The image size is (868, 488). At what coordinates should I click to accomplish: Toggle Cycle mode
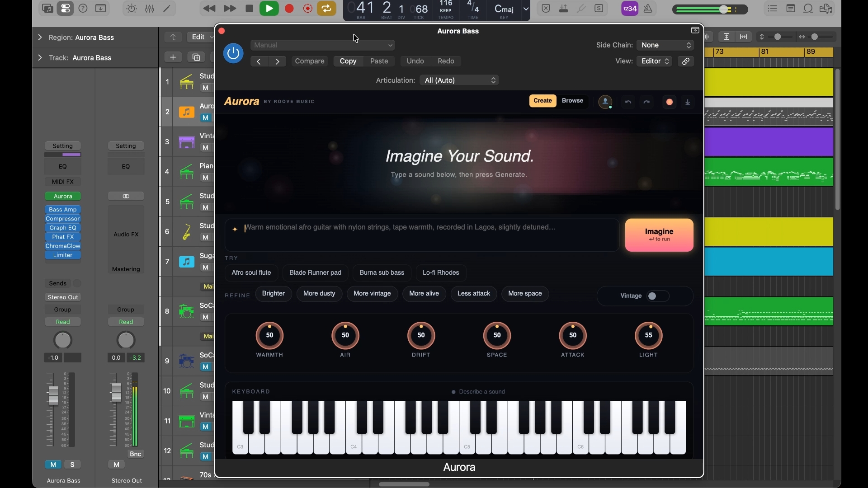[x=327, y=9]
